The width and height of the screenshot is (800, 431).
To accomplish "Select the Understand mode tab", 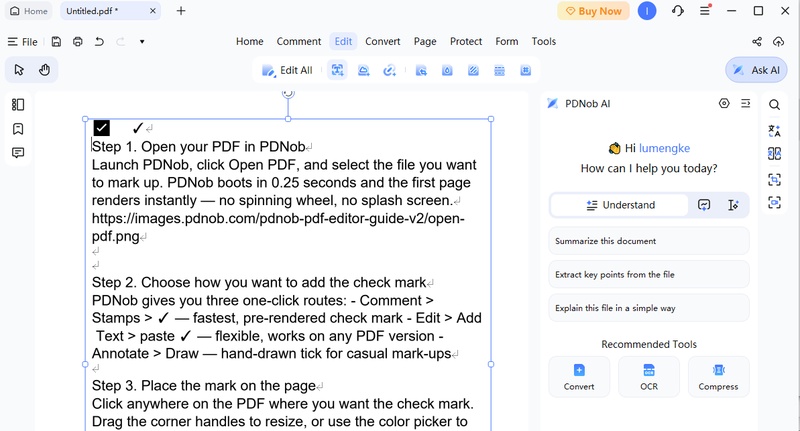I will [x=620, y=205].
